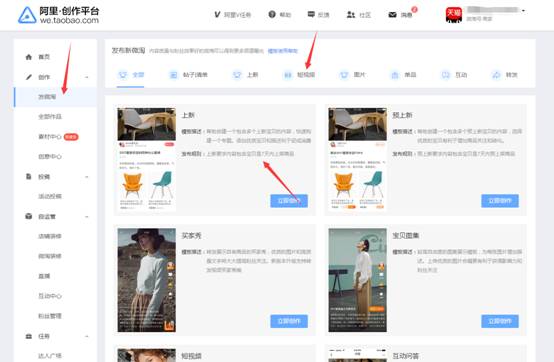The width and height of the screenshot is (554, 362).
Task: Switch to the 转发 tab label
Action: (x=512, y=75)
